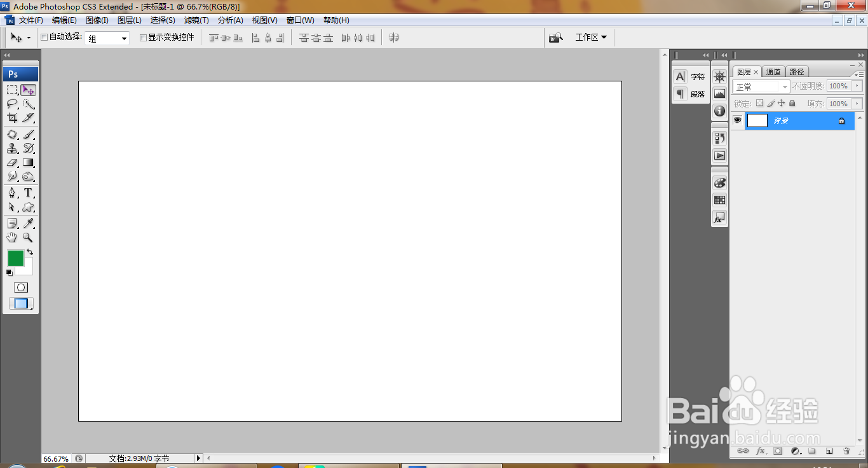Change the screen mode button

21,304
